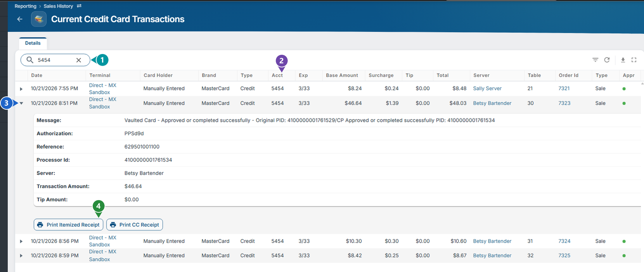Sort by the Base Amount column header
This screenshot has width=644, height=272.
click(342, 75)
